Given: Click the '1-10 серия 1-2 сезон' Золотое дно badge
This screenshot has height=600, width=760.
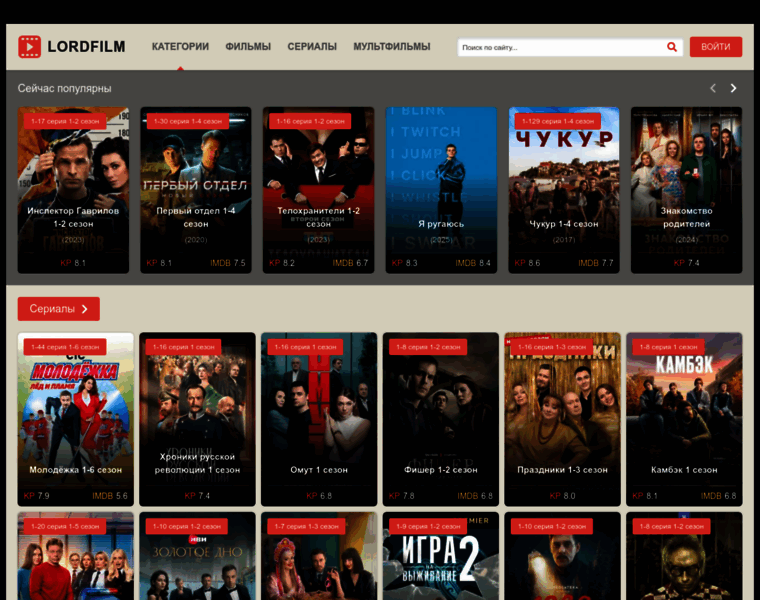Looking at the screenshot, I should (187, 526).
